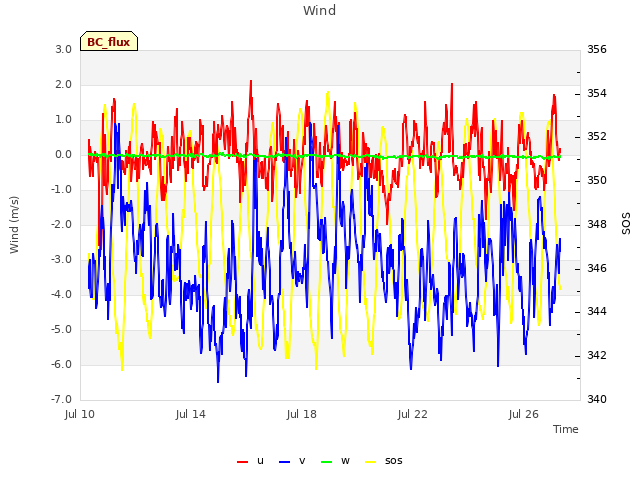Screen dimensions: 640x480
Task: Click the vertical 'sos' right axis title
Action: (626, 223)
